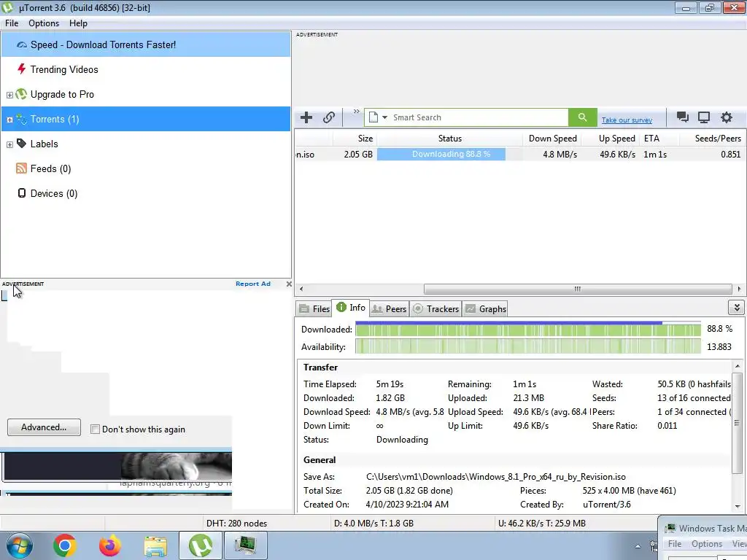747x560 pixels.
Task: Click the Take our survey link
Action: 627,120
